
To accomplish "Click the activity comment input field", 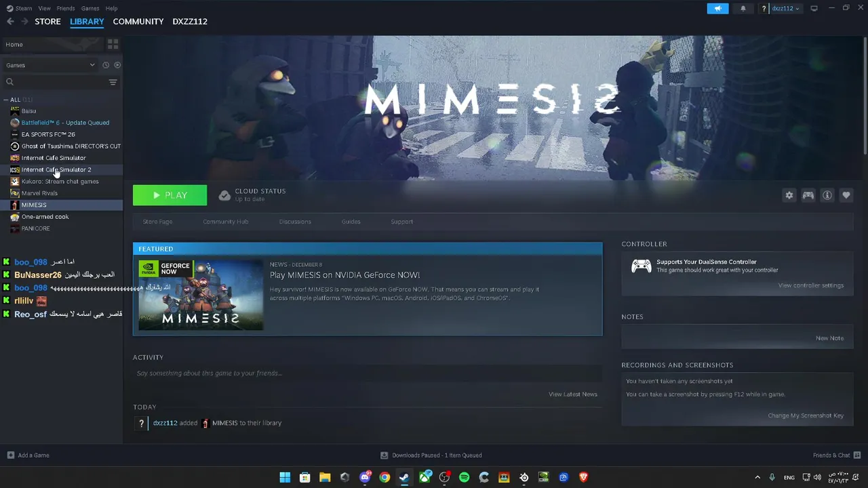I will coord(368,373).
